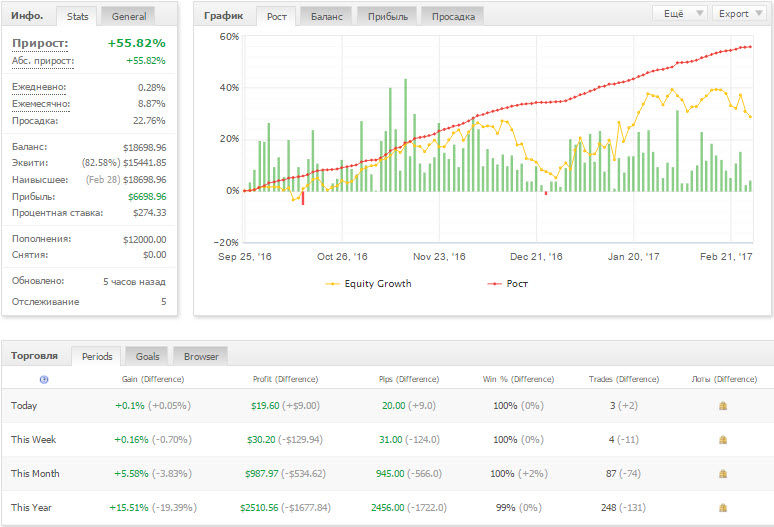Image resolution: width=774 pixels, height=527 pixels.
Task: Click the lots lock icon in the Today row
Action: coord(723,406)
